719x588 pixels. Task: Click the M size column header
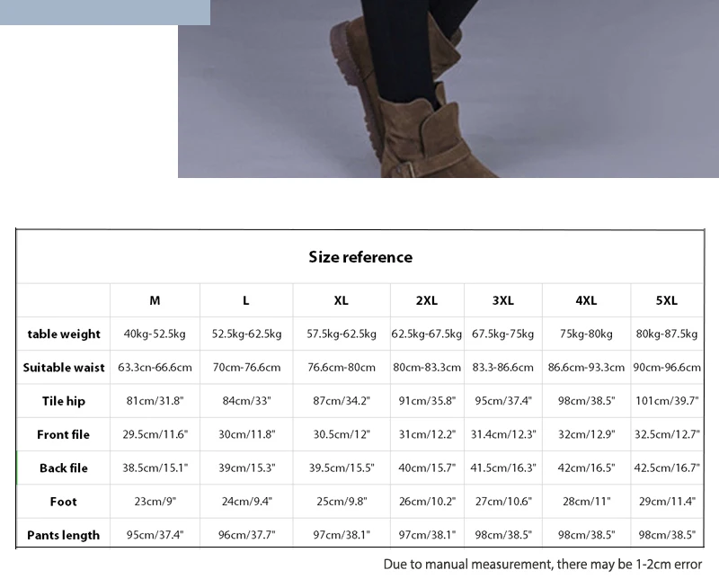click(x=155, y=300)
